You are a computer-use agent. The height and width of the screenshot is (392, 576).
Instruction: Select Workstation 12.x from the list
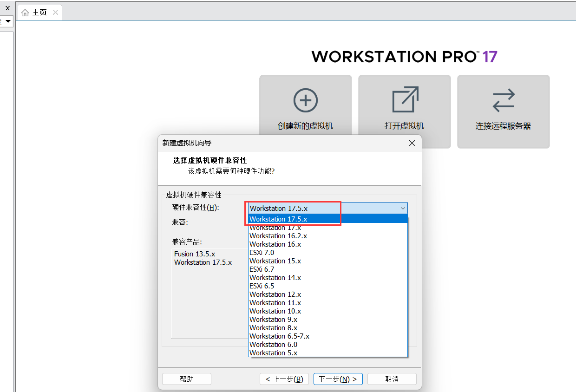pos(328,294)
